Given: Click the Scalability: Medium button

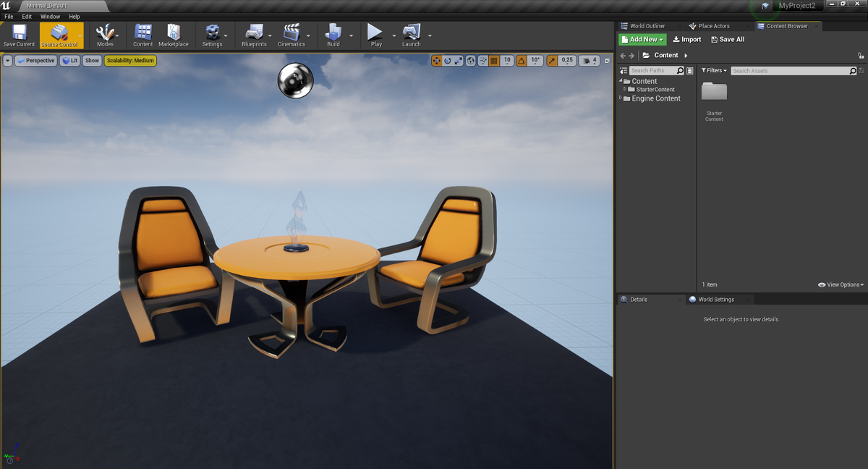Looking at the screenshot, I should coord(130,61).
